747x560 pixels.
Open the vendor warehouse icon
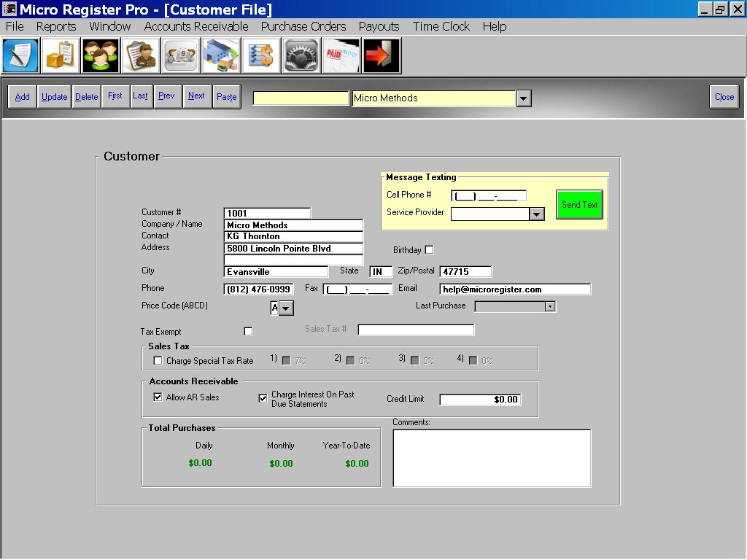point(220,55)
